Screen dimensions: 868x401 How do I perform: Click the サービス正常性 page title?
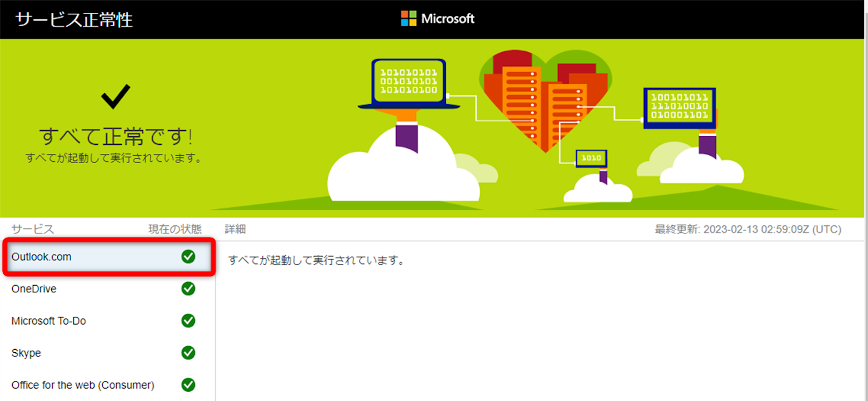(74, 20)
